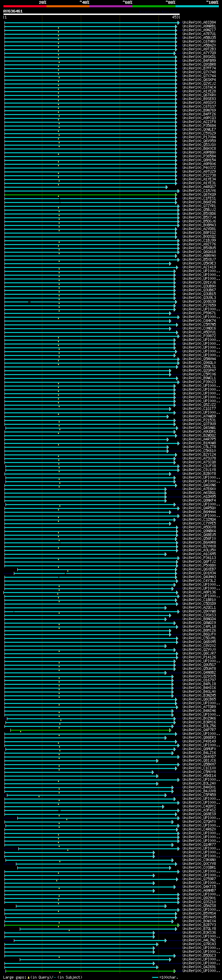
Task: Select hit UniRef100_B7FF74
Action: [199, 68]
